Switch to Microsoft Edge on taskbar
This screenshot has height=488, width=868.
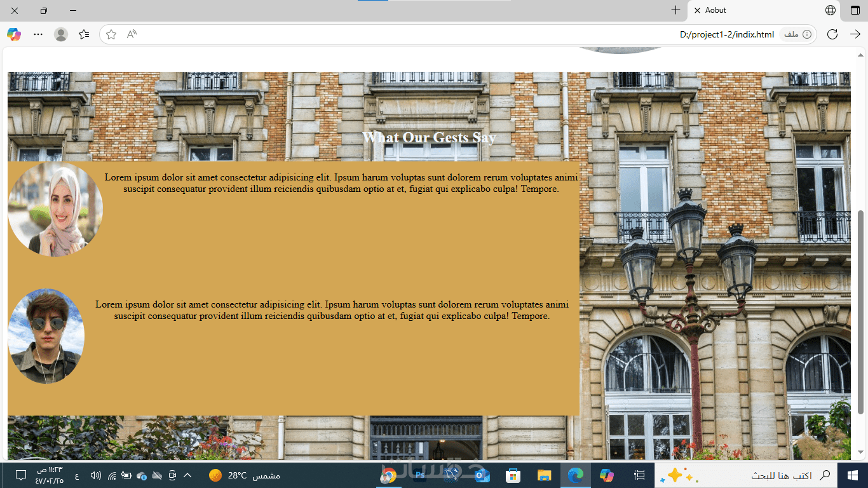576,475
